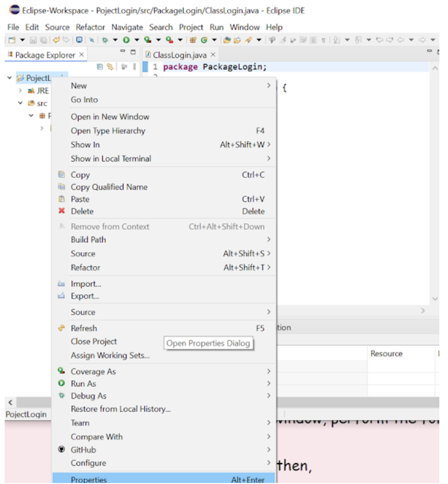
Task: Click red X Delete icon
Action: click(62, 211)
